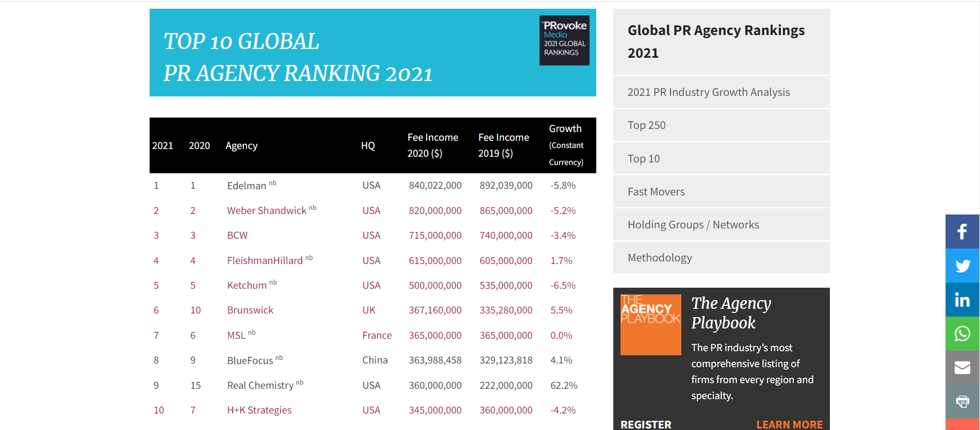Email this page using envelope icon
Viewport: 980px width, 430px height.
coord(962,368)
